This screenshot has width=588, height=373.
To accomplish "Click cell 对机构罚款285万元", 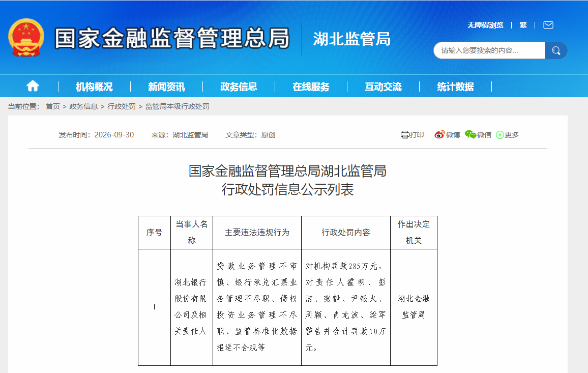I will coord(346,307).
